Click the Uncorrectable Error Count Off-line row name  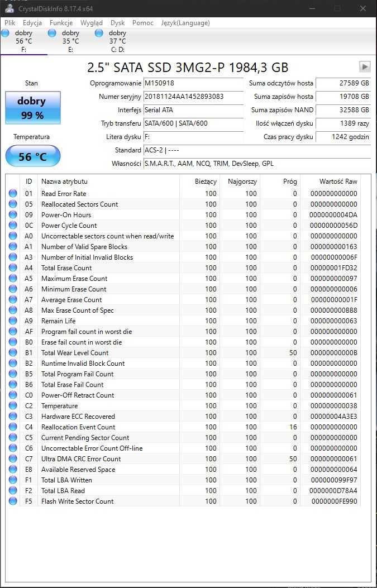[x=92, y=448]
